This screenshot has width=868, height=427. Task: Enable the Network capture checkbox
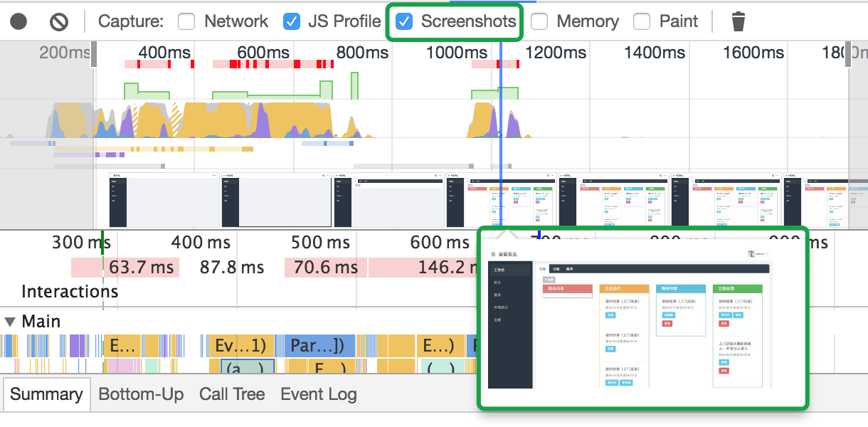pos(186,21)
